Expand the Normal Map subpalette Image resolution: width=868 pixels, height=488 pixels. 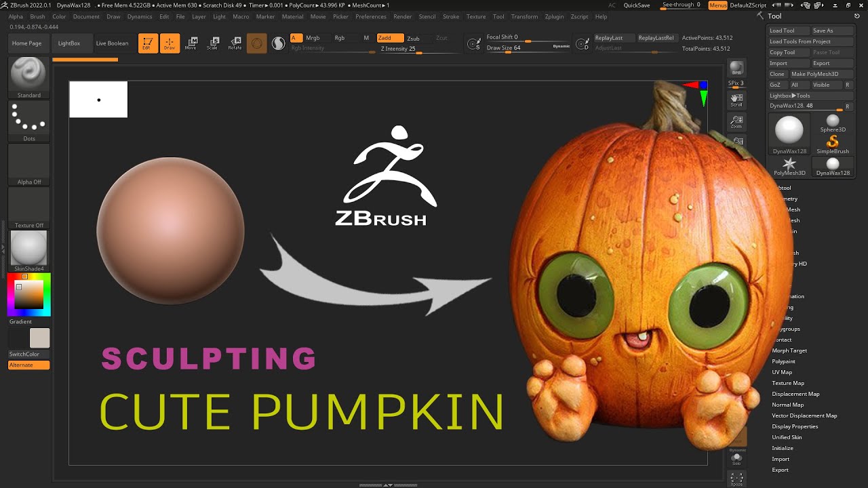pyautogui.click(x=787, y=405)
